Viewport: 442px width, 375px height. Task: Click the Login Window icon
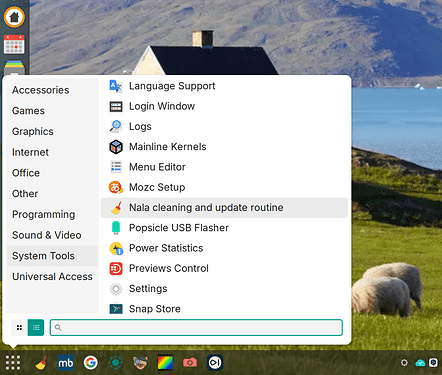pyautogui.click(x=116, y=106)
